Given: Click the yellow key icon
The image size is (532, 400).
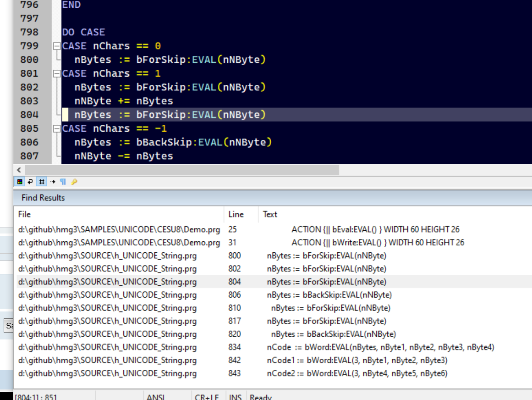Looking at the screenshot, I should (x=74, y=182).
